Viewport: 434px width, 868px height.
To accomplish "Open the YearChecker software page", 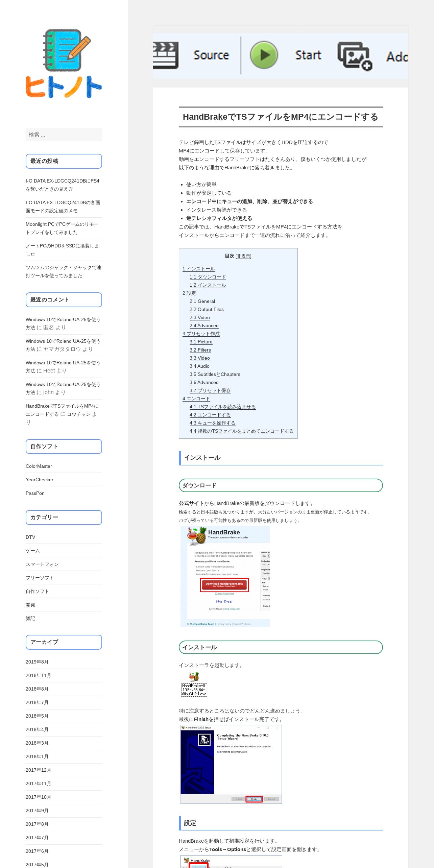I will click(x=40, y=480).
